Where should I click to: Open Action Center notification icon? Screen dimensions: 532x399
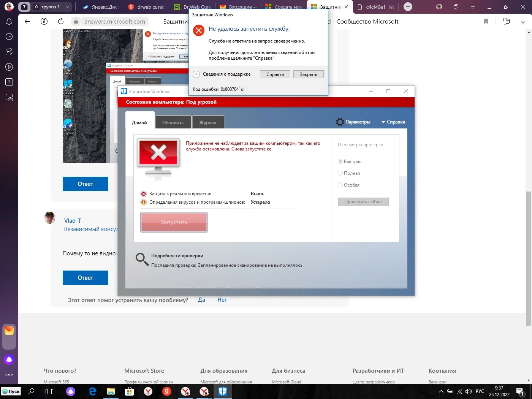coord(520,392)
